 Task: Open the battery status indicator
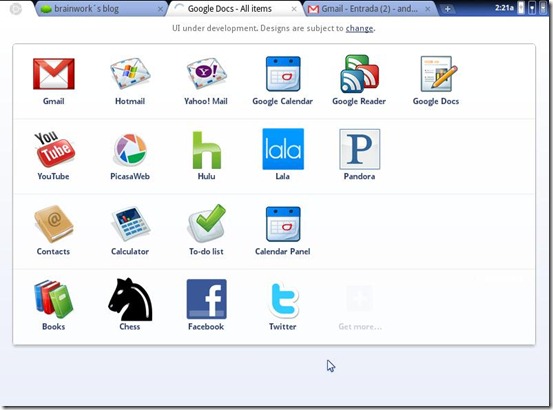(521, 8)
